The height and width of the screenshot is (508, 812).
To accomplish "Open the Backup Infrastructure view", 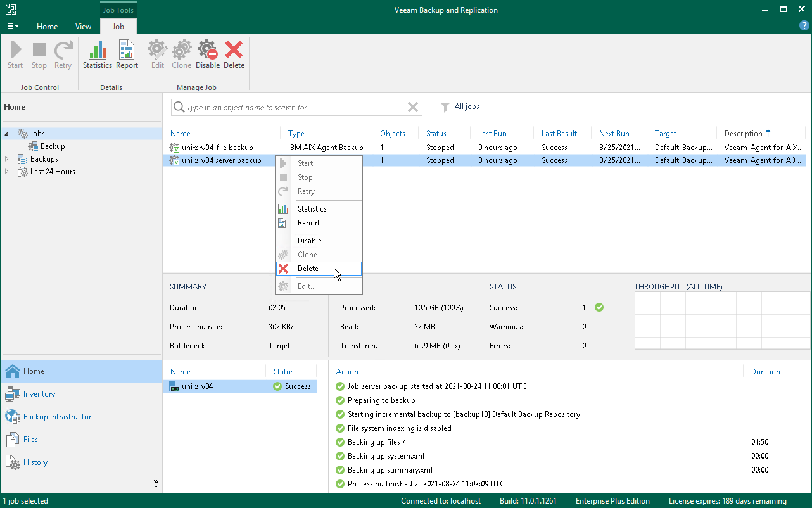I will [x=58, y=417].
